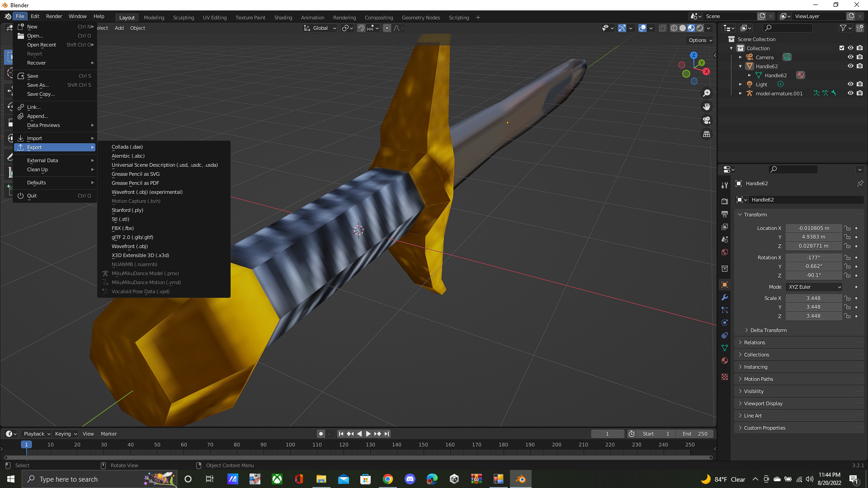The image size is (868, 488).
Task: Click the Rotation X input field
Action: pyautogui.click(x=812, y=258)
